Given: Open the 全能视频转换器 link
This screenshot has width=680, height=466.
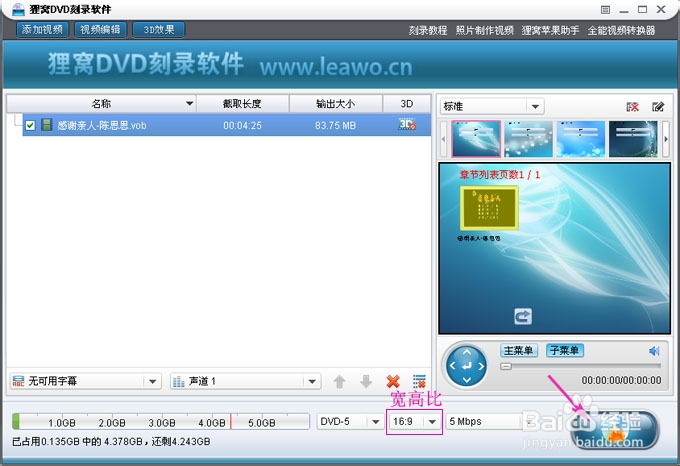Looking at the screenshot, I should click(x=621, y=30).
